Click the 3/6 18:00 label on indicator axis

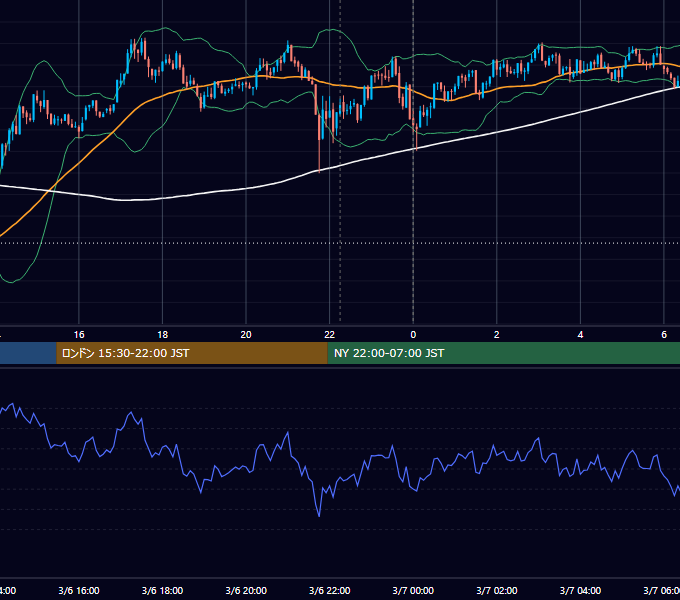tap(163, 590)
